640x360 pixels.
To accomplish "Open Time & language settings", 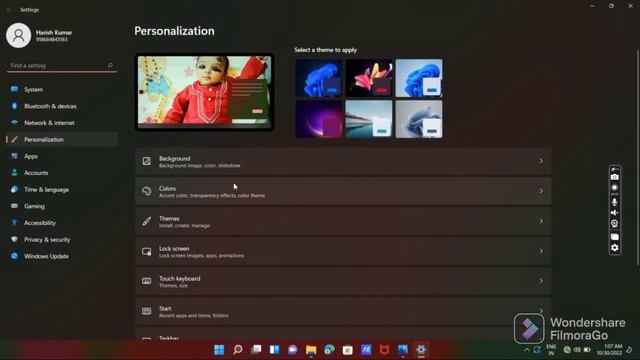I will [62, 190].
